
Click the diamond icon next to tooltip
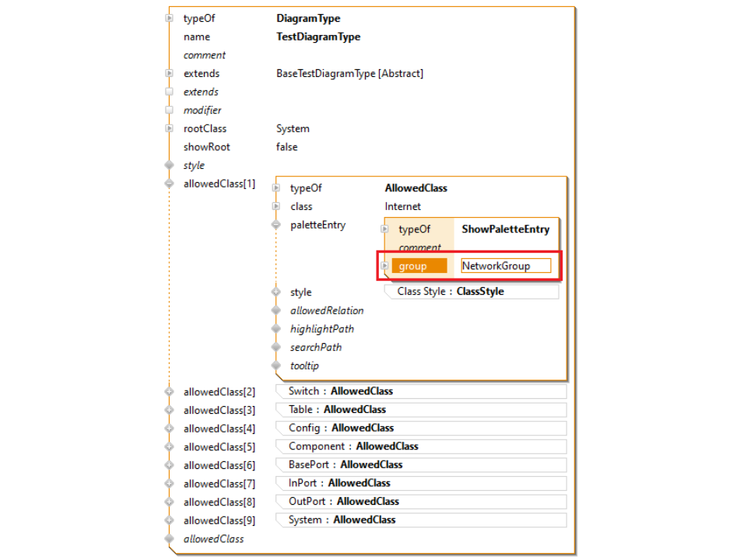pos(277,366)
